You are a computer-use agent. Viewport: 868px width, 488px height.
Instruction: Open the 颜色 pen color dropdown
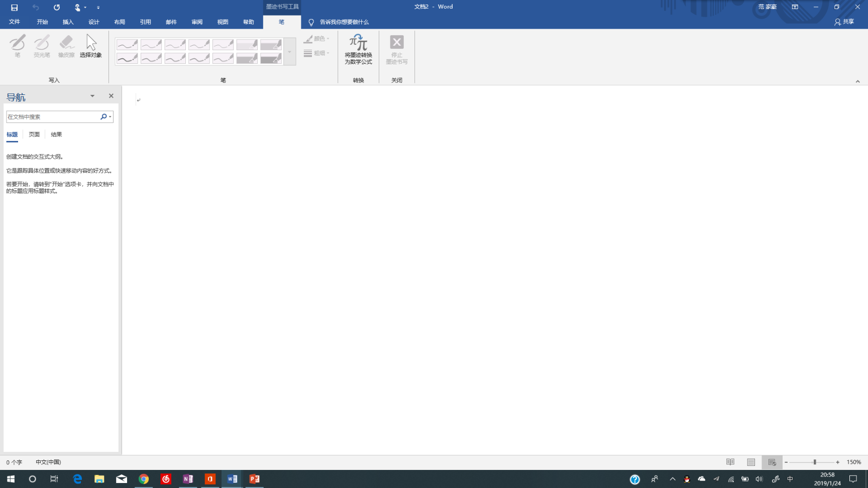click(x=316, y=39)
